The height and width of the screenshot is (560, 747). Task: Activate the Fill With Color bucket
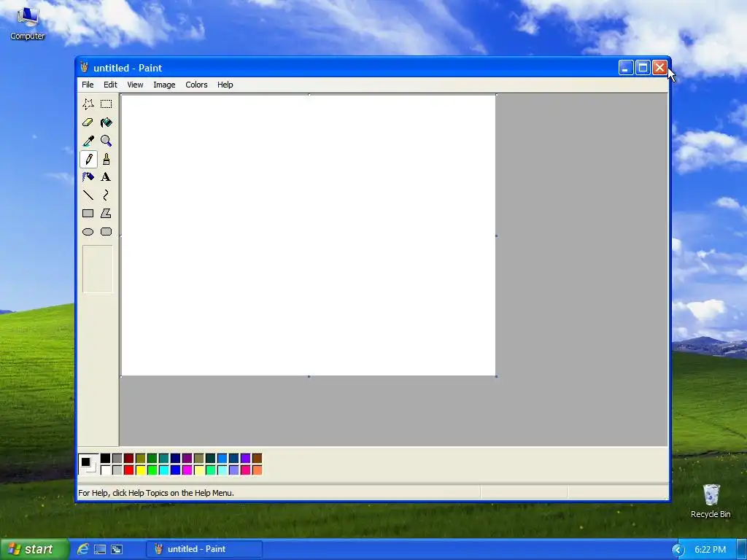point(107,122)
